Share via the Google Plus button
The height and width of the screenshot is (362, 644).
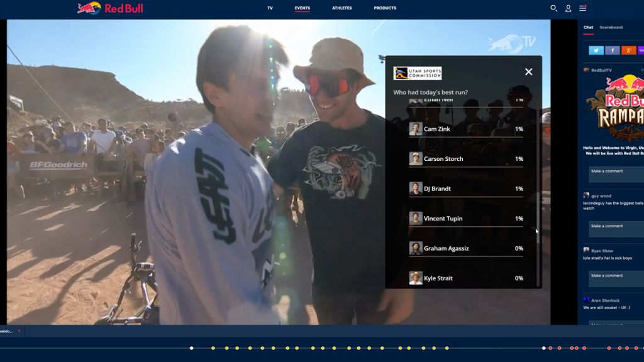coord(628,50)
